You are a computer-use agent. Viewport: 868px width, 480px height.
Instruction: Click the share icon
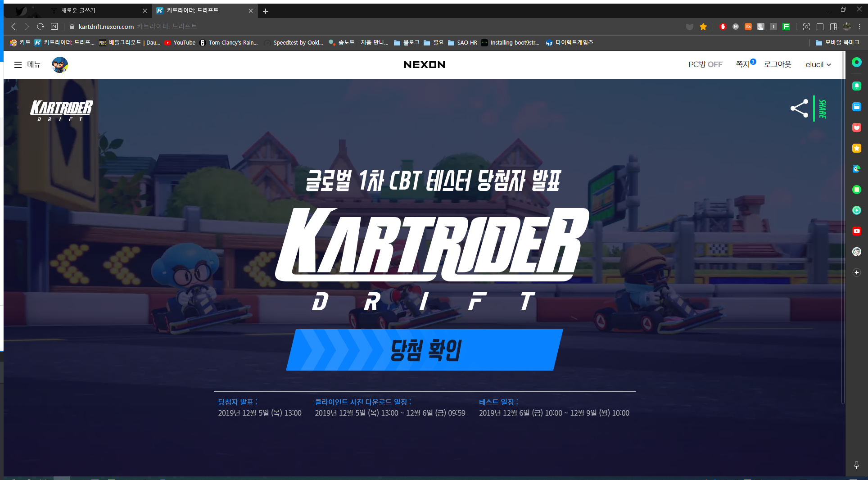[799, 109]
